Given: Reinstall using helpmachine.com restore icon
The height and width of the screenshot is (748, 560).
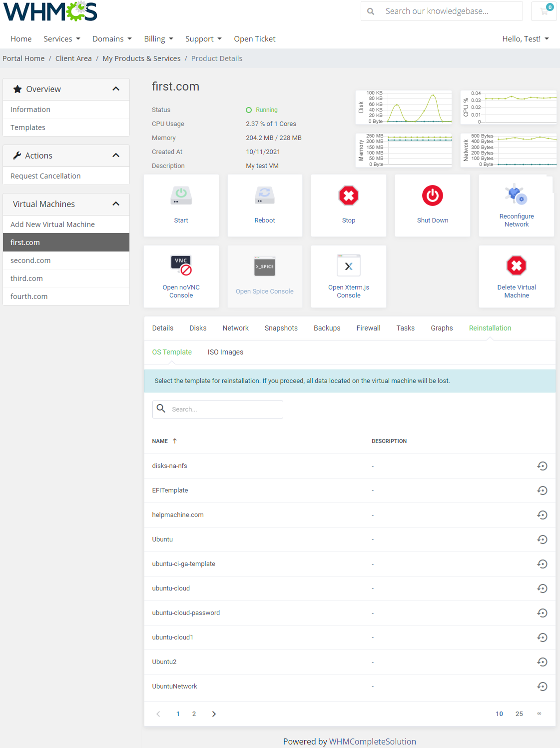Looking at the screenshot, I should tap(542, 515).
